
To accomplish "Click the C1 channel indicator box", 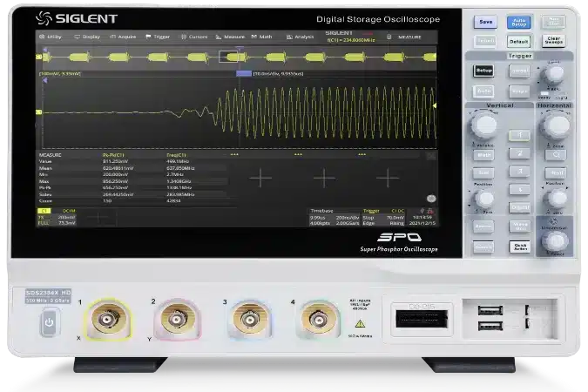I will [44, 210].
